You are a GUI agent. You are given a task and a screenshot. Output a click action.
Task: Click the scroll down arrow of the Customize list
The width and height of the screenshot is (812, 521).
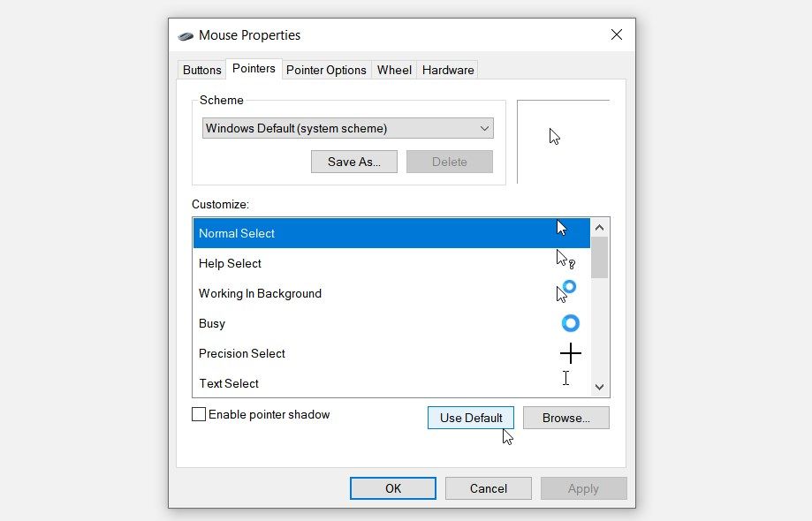pos(600,387)
